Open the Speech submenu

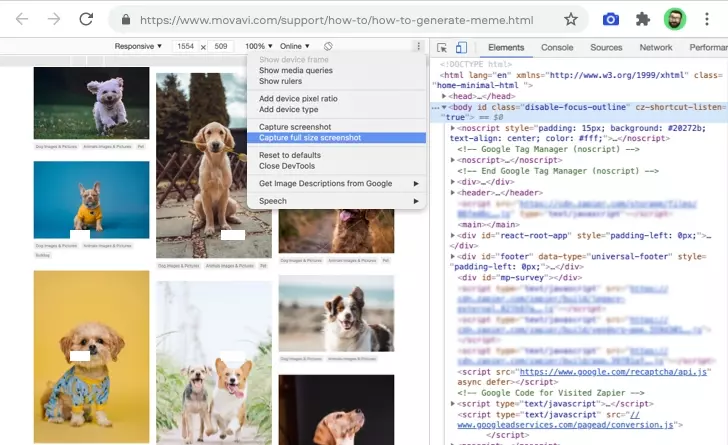point(336,201)
